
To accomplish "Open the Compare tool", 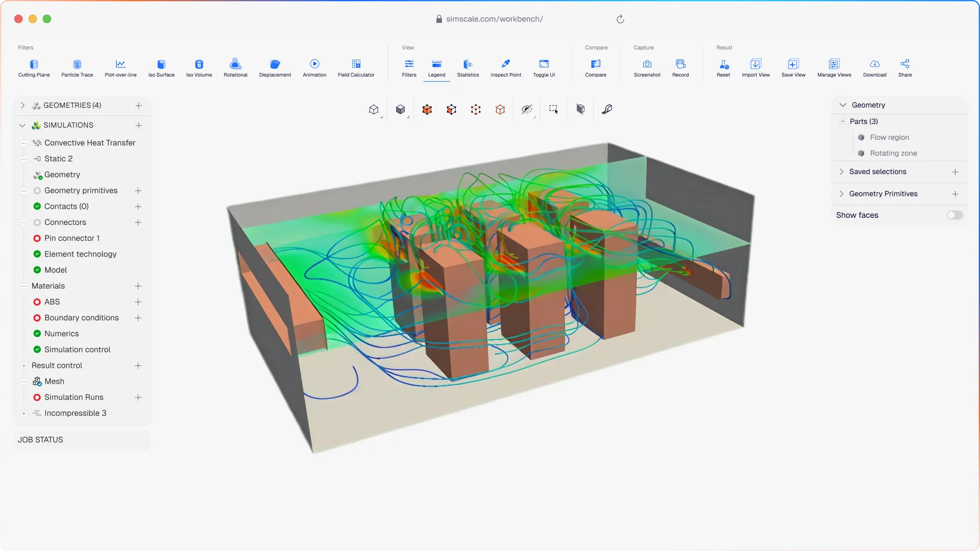I will click(596, 68).
